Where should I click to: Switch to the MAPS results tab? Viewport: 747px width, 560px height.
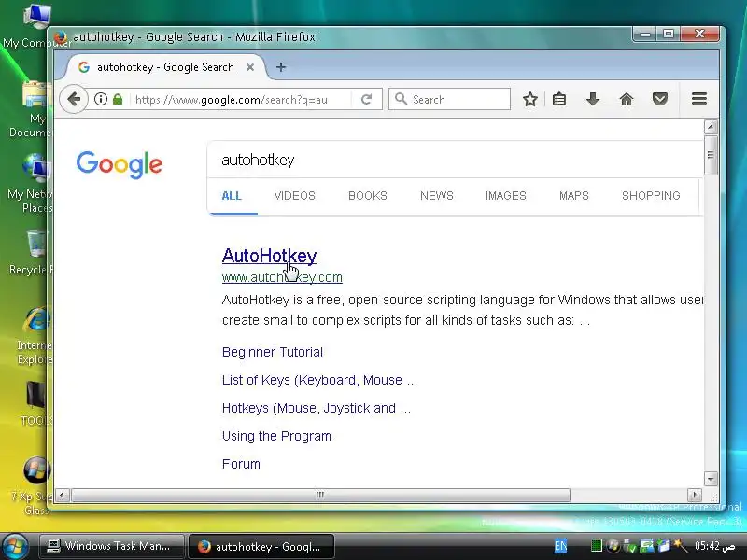[x=573, y=196]
